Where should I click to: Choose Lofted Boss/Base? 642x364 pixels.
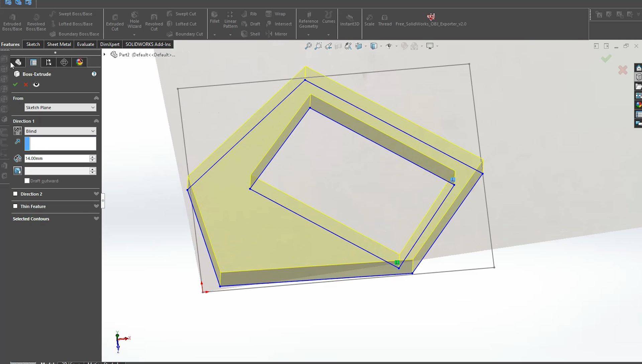coord(71,24)
